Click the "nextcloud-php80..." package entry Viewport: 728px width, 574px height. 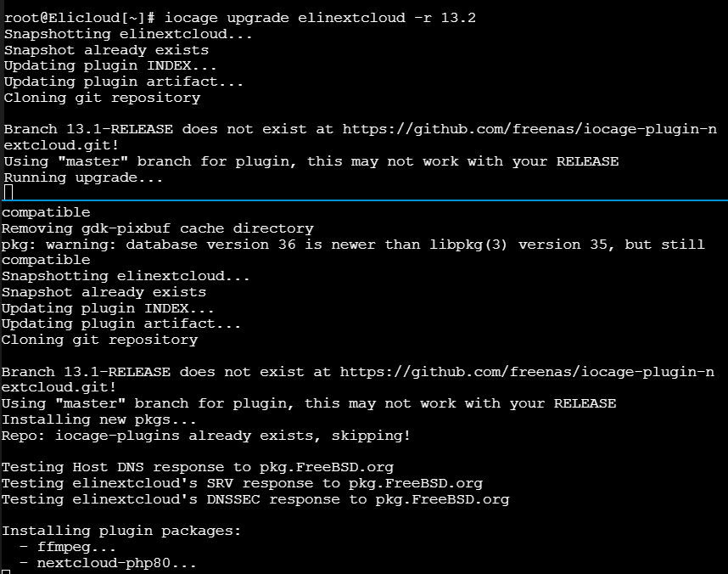[116, 563]
